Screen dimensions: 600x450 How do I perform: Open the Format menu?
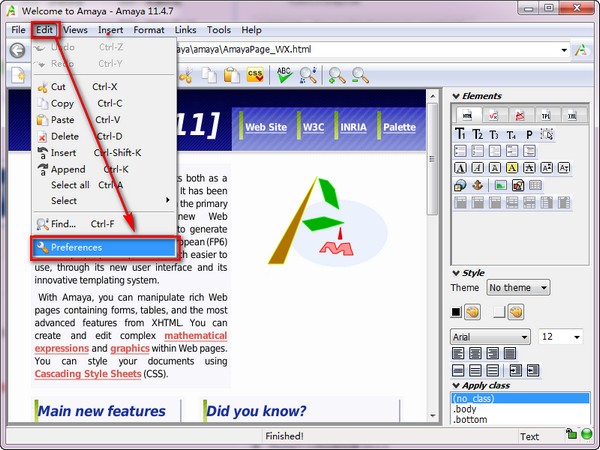[x=149, y=30]
